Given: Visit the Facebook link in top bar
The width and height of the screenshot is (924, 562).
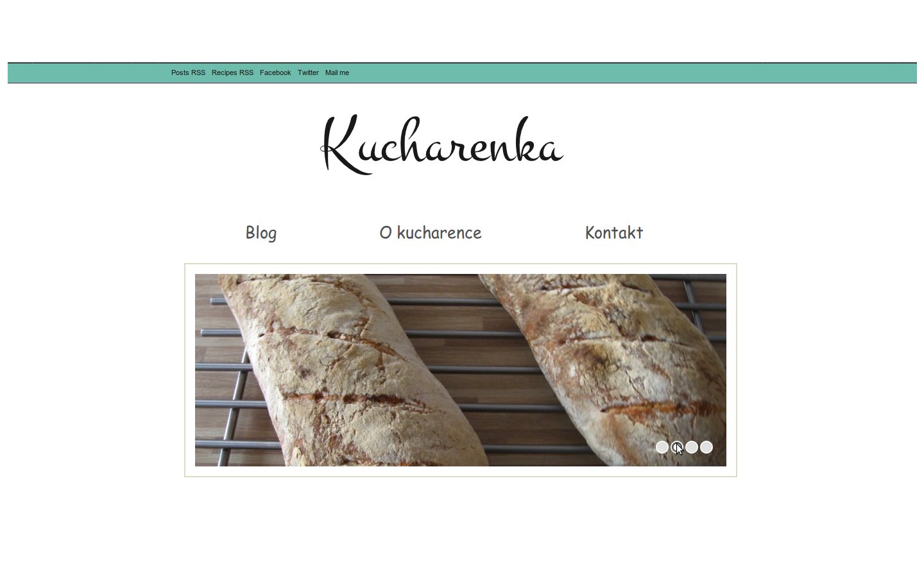Looking at the screenshot, I should pyautogui.click(x=275, y=72).
